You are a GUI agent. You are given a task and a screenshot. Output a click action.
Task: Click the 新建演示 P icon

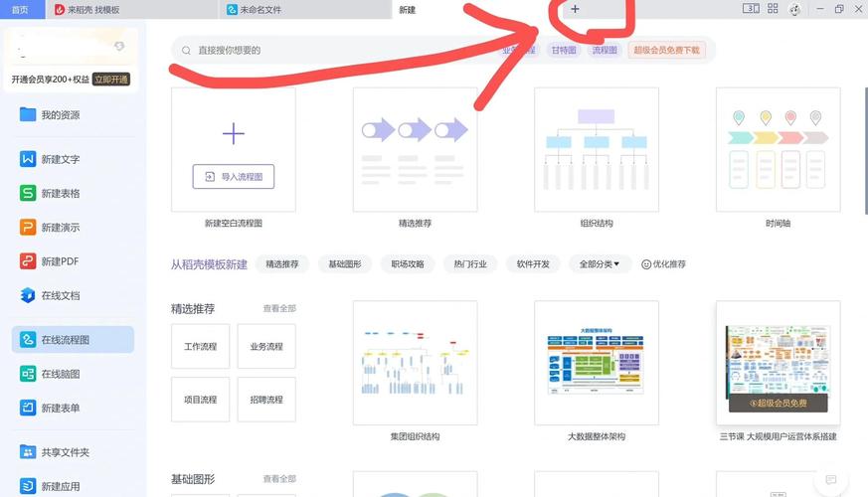click(28, 227)
